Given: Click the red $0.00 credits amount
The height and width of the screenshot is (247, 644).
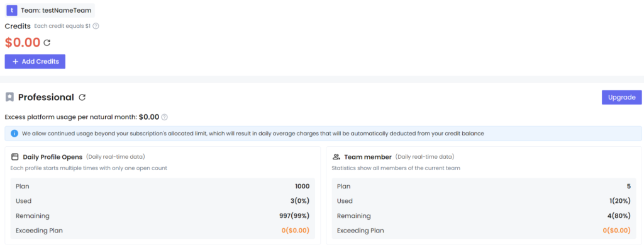Looking at the screenshot, I should [23, 42].
